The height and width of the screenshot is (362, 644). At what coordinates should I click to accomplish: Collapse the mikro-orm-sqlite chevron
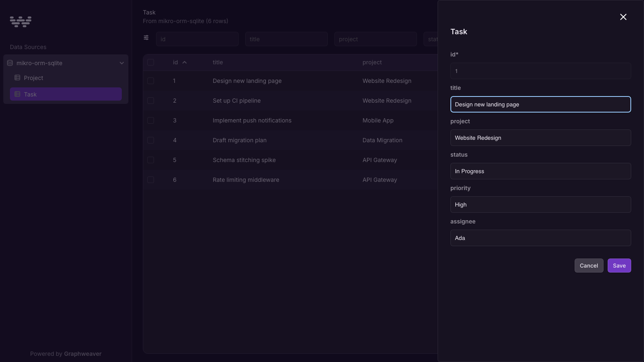(122, 63)
